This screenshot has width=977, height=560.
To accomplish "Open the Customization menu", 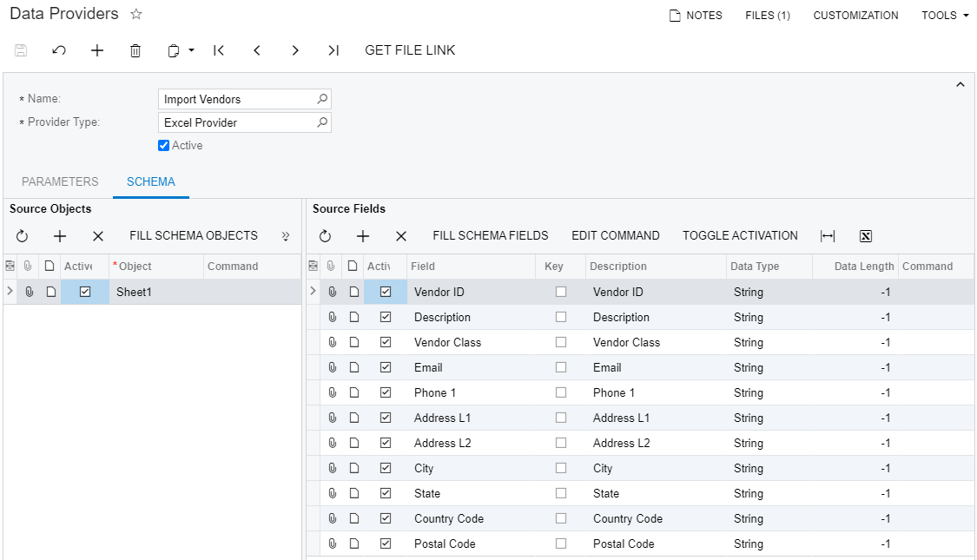I will coord(855,16).
